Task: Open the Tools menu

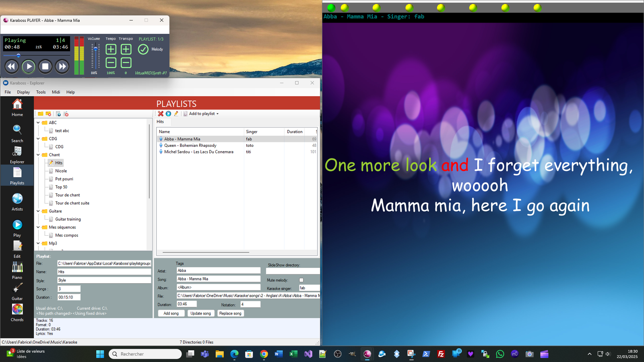Action: pos(41,92)
